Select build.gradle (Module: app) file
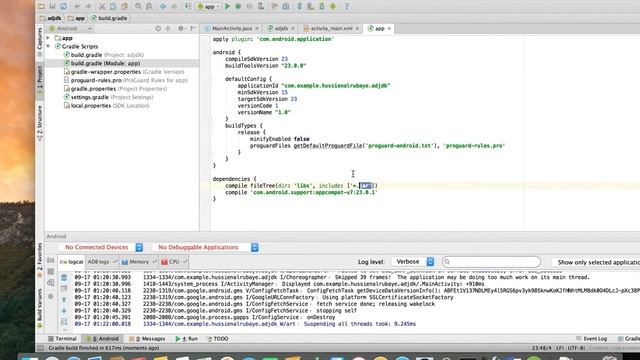Viewport: 640px width, 360px height. click(102, 63)
